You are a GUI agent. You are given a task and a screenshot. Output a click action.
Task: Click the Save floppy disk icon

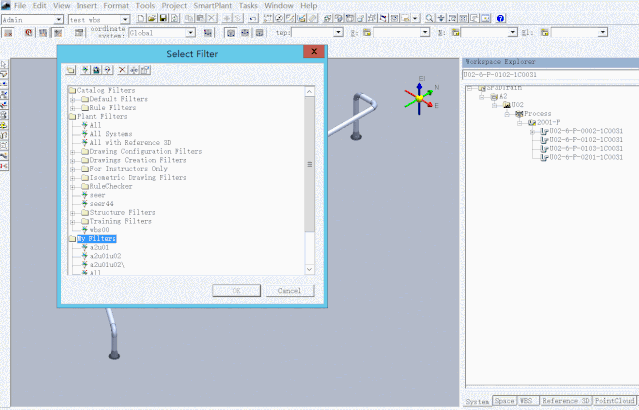pos(163,18)
